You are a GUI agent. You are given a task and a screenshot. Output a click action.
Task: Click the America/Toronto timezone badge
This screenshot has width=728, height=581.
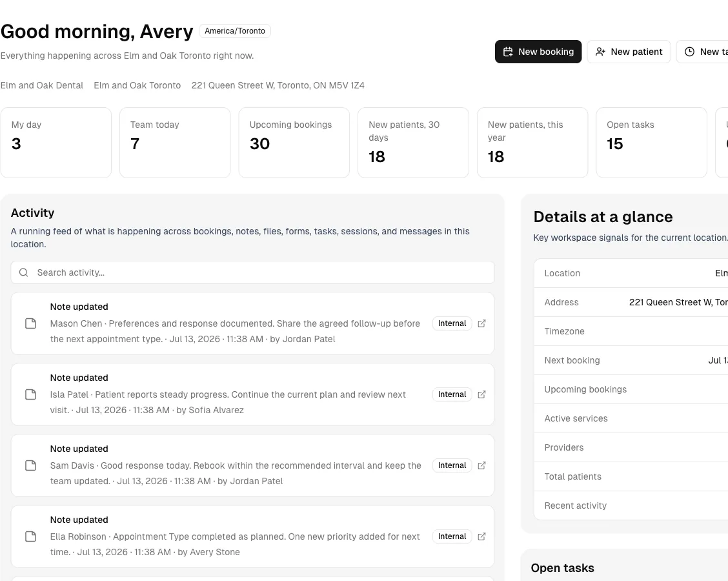[235, 30]
